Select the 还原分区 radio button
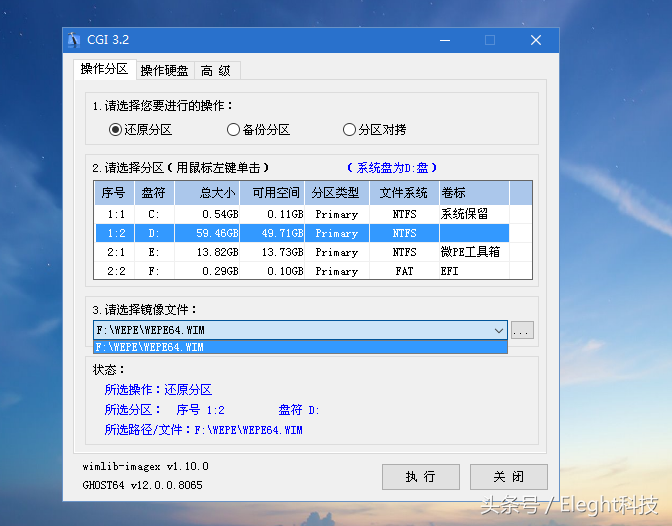Viewport: 672px width, 526px height. point(116,129)
